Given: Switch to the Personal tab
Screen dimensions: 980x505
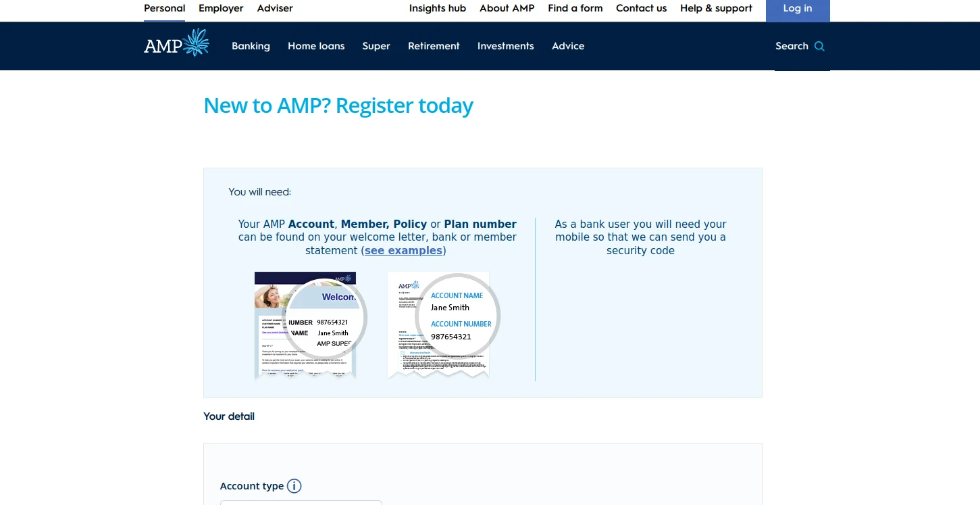Looking at the screenshot, I should [165, 8].
